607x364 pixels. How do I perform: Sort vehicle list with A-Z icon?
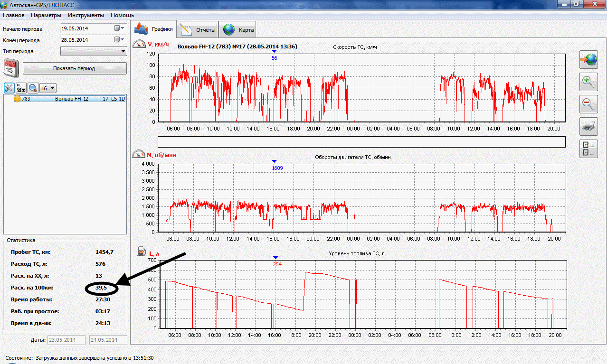(21, 88)
